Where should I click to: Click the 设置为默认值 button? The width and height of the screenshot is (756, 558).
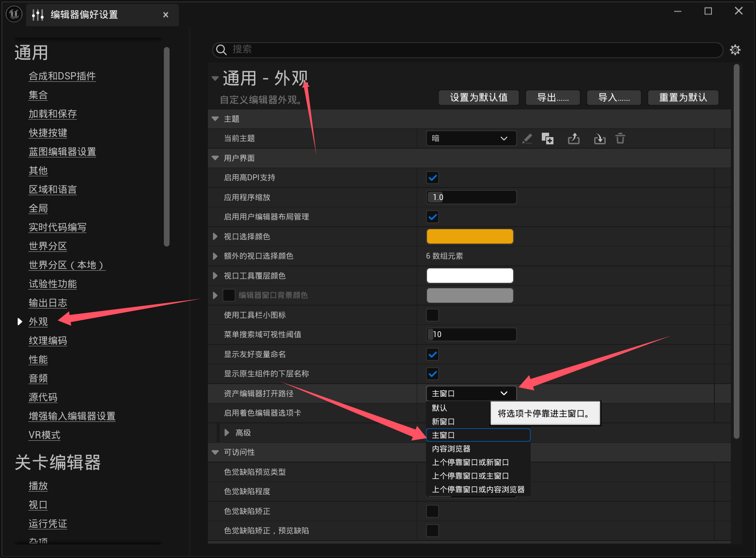[x=478, y=97]
